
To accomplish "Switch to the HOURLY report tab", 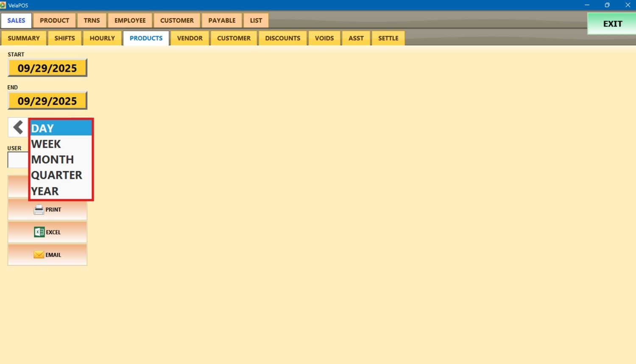I will click(102, 38).
